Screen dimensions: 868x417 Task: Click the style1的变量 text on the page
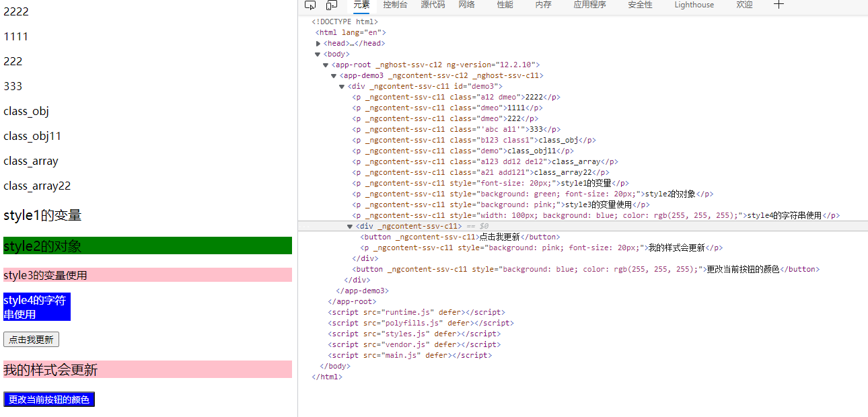[x=43, y=215]
